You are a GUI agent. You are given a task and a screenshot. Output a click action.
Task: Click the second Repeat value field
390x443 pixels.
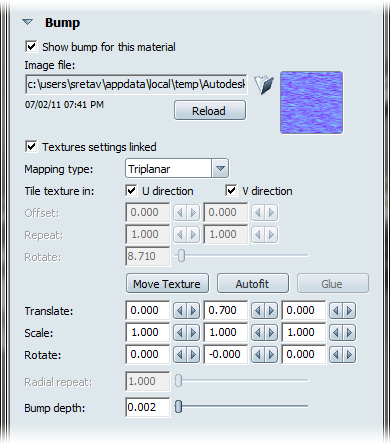pyautogui.click(x=225, y=234)
